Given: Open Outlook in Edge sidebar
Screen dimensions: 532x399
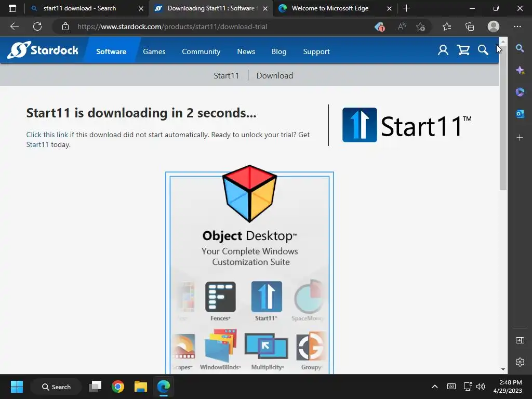Looking at the screenshot, I should 520,114.
